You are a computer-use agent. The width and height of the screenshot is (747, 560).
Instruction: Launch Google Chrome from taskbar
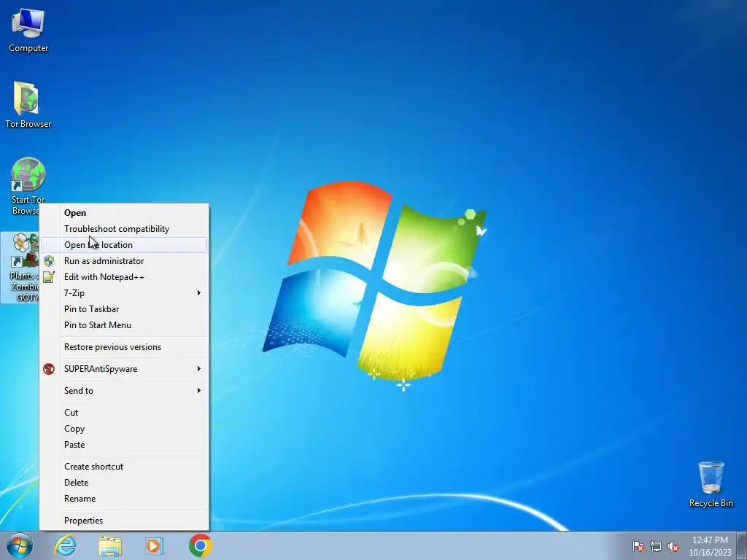[200, 545]
